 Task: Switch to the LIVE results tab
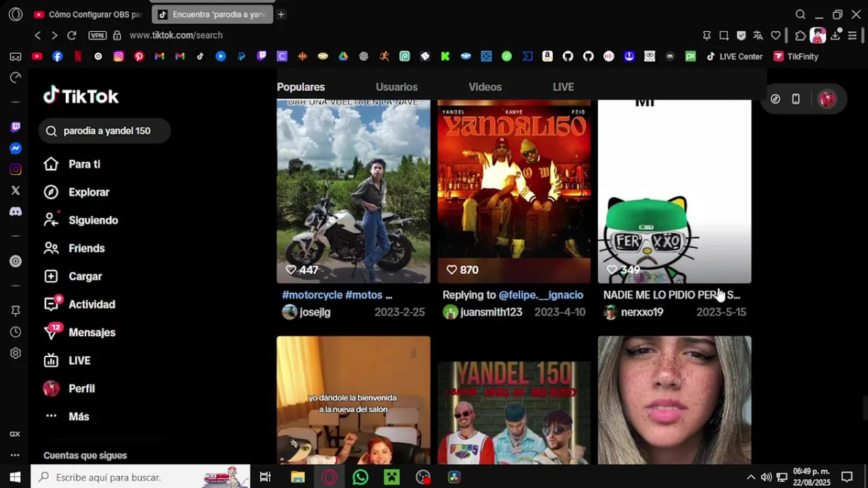click(563, 87)
